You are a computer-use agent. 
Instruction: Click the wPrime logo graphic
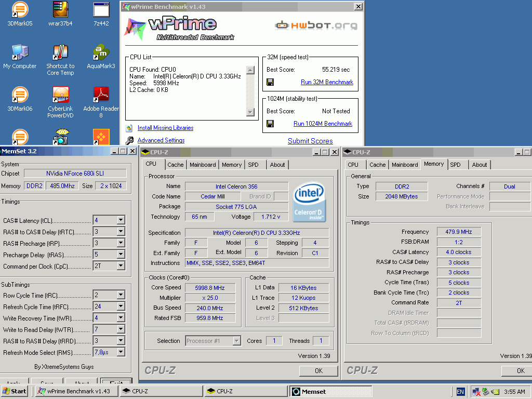(179, 28)
